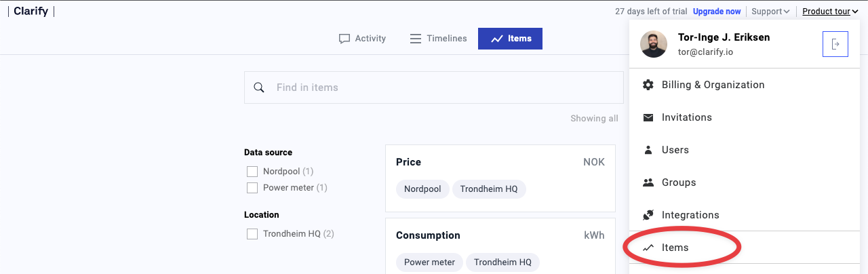
Task: Click Tor-Inge's profile avatar picture
Action: click(654, 44)
